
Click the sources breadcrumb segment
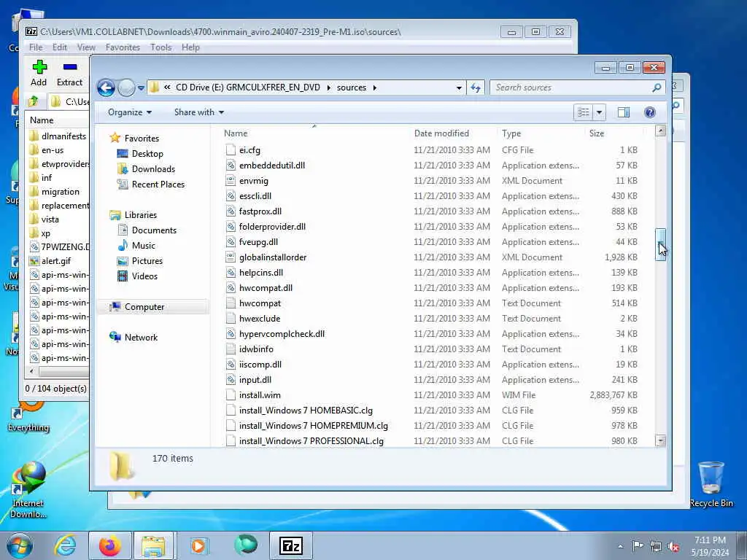[x=352, y=87]
